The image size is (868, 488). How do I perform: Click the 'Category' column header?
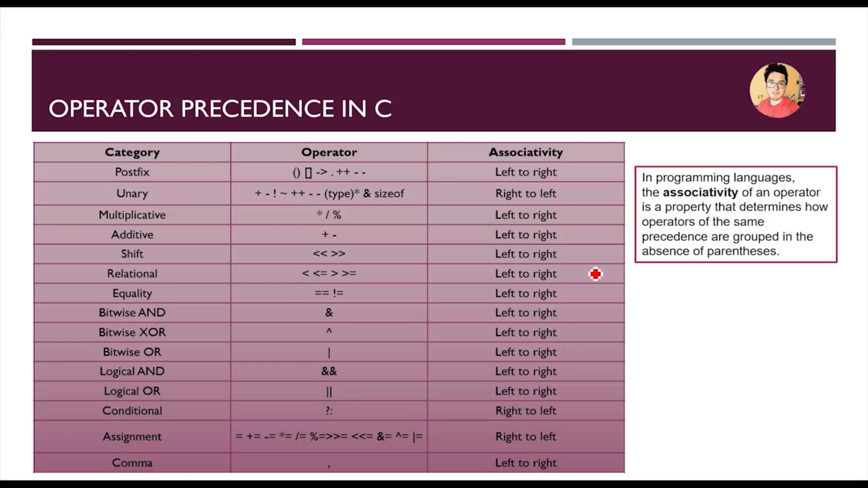pos(132,152)
